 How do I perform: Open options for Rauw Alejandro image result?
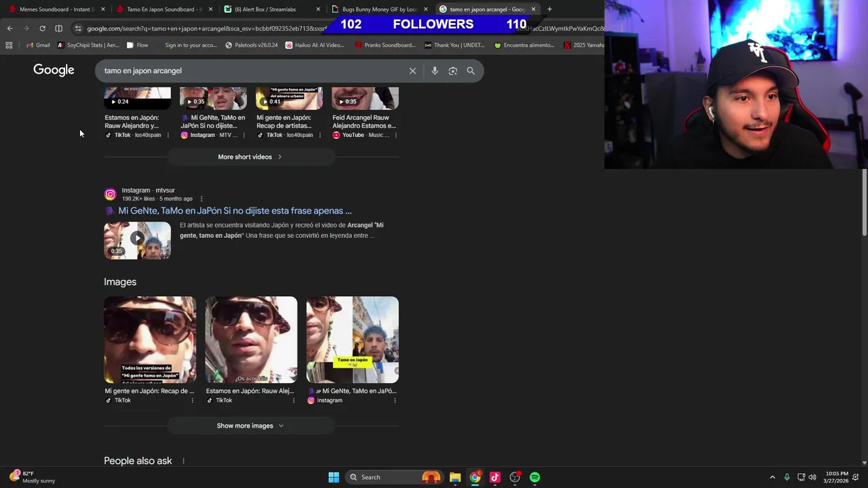coord(294,401)
